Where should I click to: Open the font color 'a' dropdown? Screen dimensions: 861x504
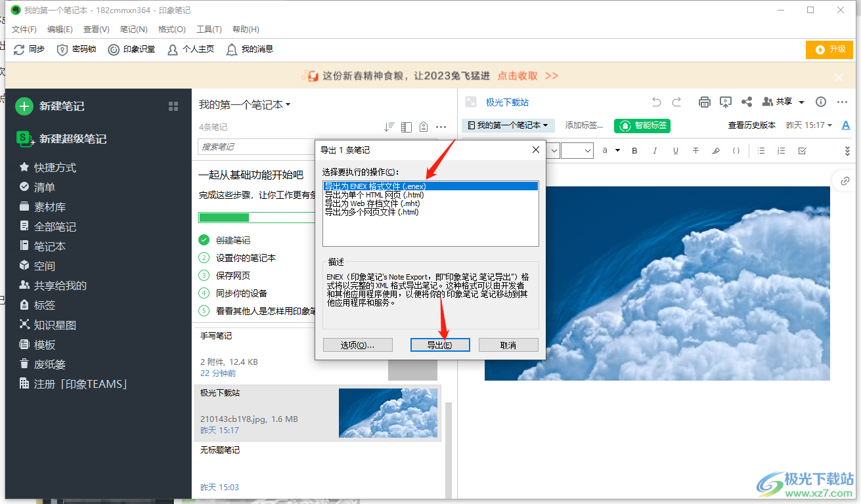611,150
